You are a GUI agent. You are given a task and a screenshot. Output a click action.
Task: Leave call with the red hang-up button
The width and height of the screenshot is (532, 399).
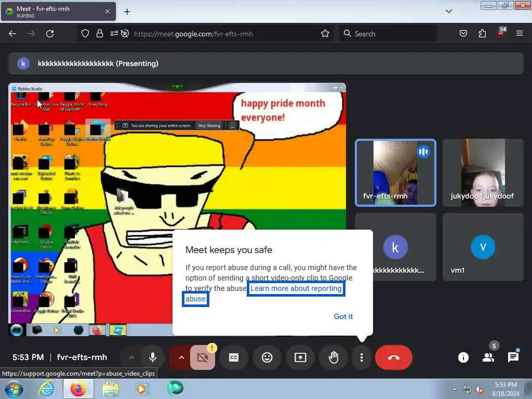tap(394, 357)
